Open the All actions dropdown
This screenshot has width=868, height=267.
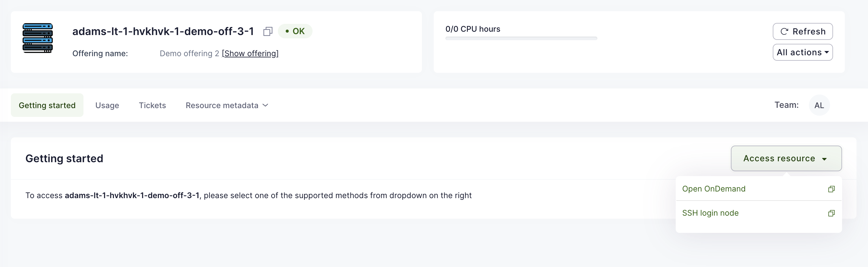[x=802, y=52]
